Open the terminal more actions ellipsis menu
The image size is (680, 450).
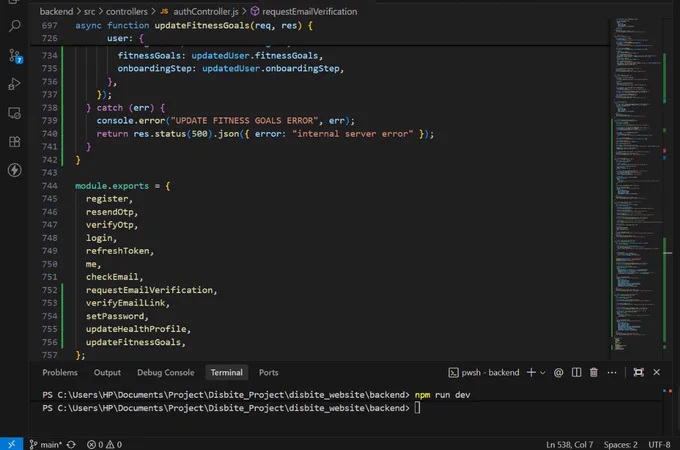click(612, 372)
